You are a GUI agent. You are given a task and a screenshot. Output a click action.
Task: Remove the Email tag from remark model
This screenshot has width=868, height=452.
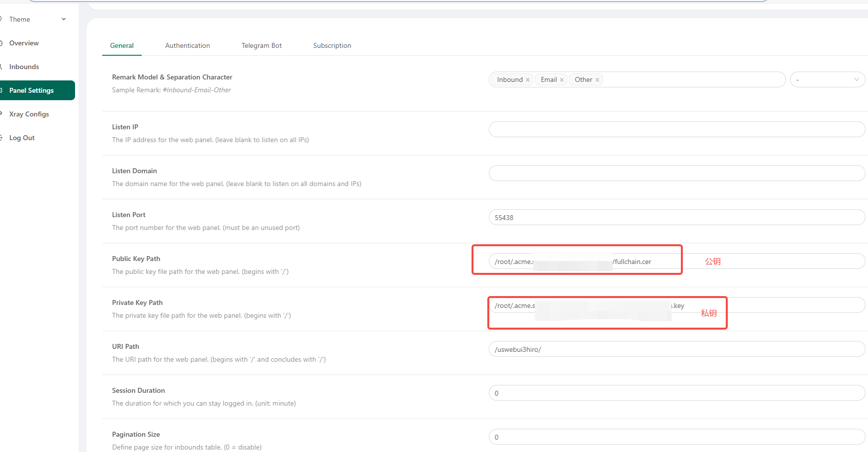pos(562,80)
